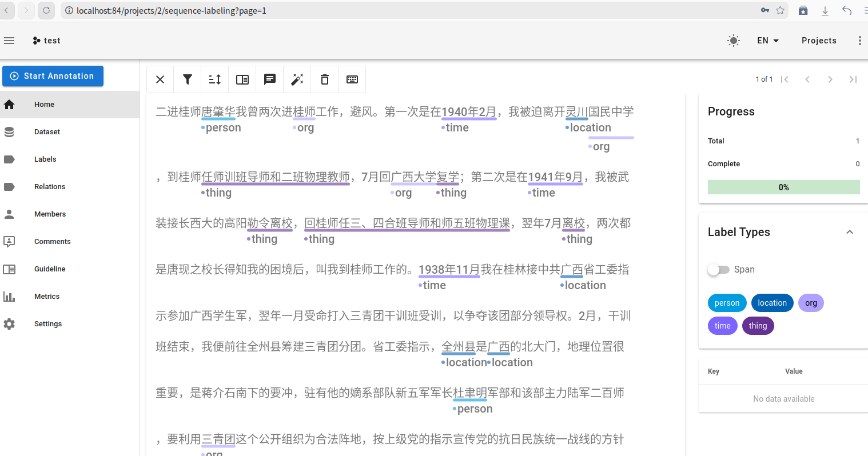Toggle the light/dark theme sun icon
This screenshot has width=868, height=456.
tap(733, 41)
